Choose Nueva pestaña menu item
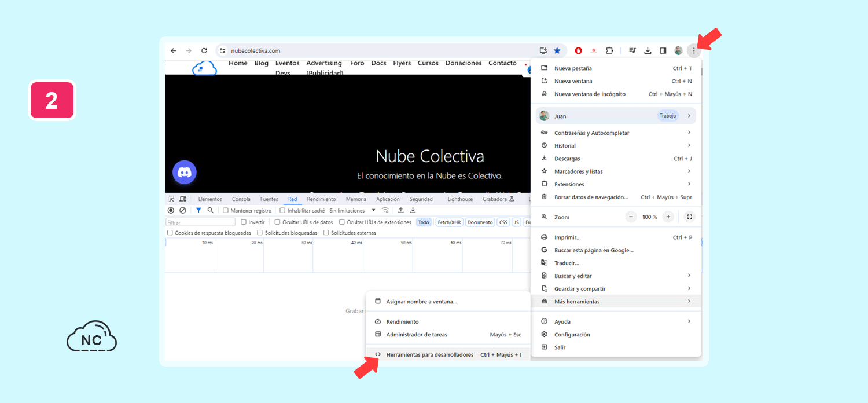868x403 pixels. [x=616, y=68]
